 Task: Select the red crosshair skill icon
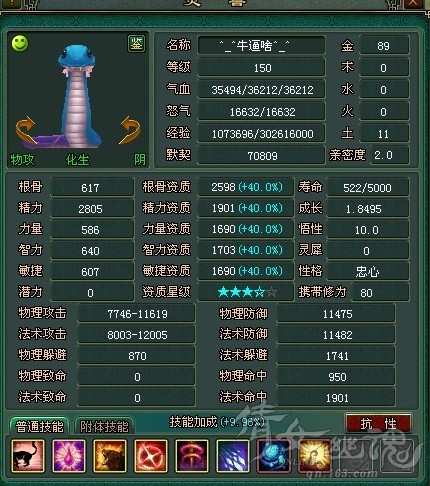(151, 456)
